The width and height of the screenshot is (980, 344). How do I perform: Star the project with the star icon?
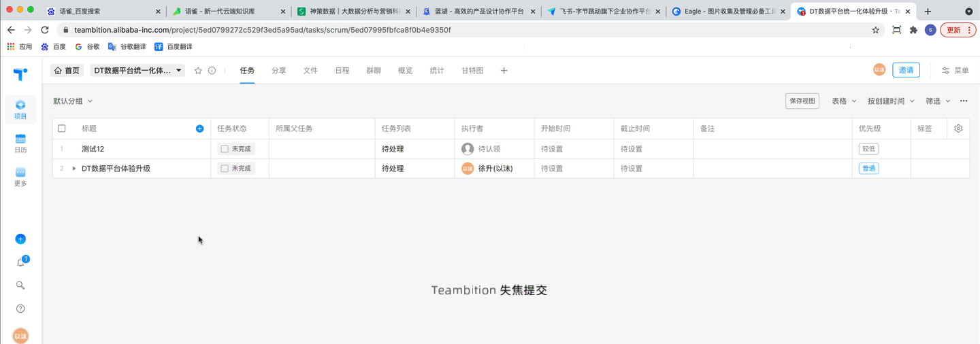tap(198, 71)
